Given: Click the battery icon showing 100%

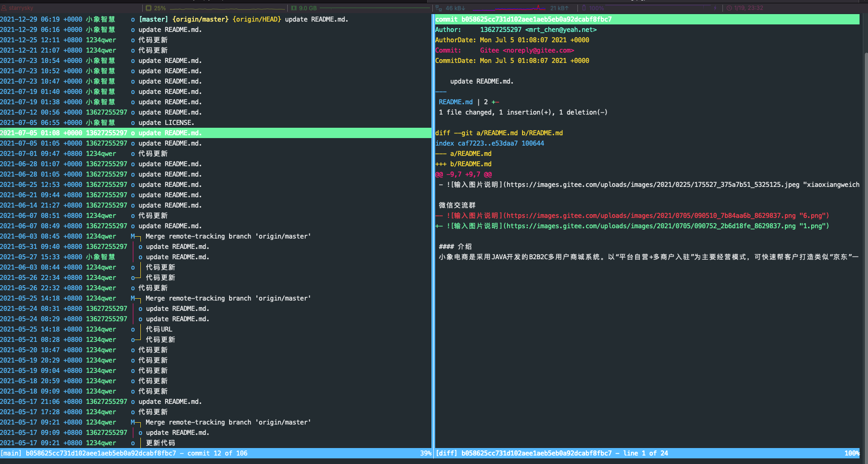Looking at the screenshot, I should coord(584,8).
